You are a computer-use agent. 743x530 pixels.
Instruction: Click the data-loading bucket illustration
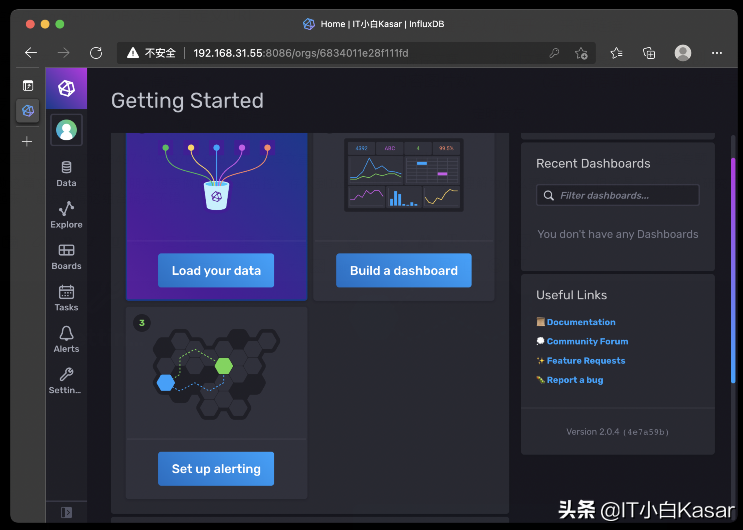coord(217,177)
